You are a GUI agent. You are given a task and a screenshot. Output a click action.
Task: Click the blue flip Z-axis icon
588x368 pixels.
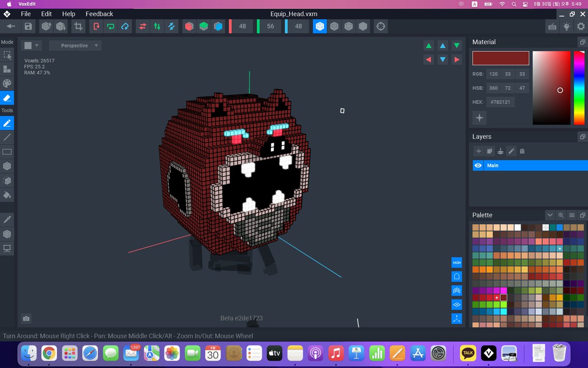click(x=125, y=26)
